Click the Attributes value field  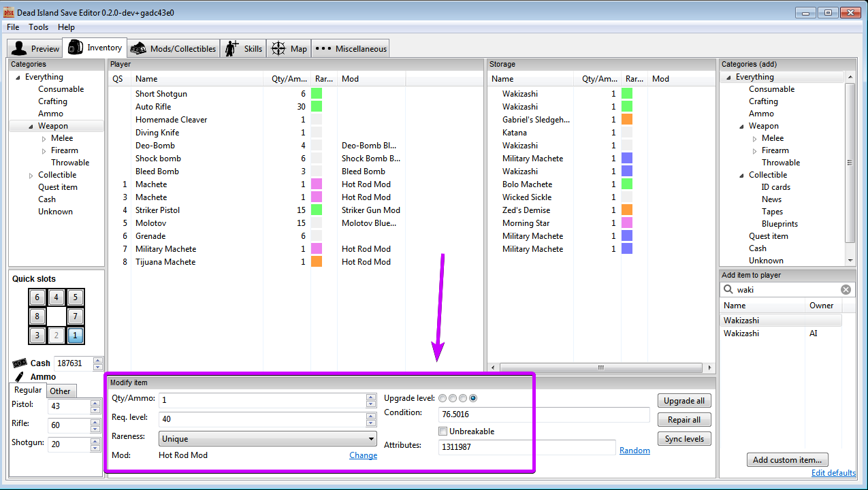527,448
